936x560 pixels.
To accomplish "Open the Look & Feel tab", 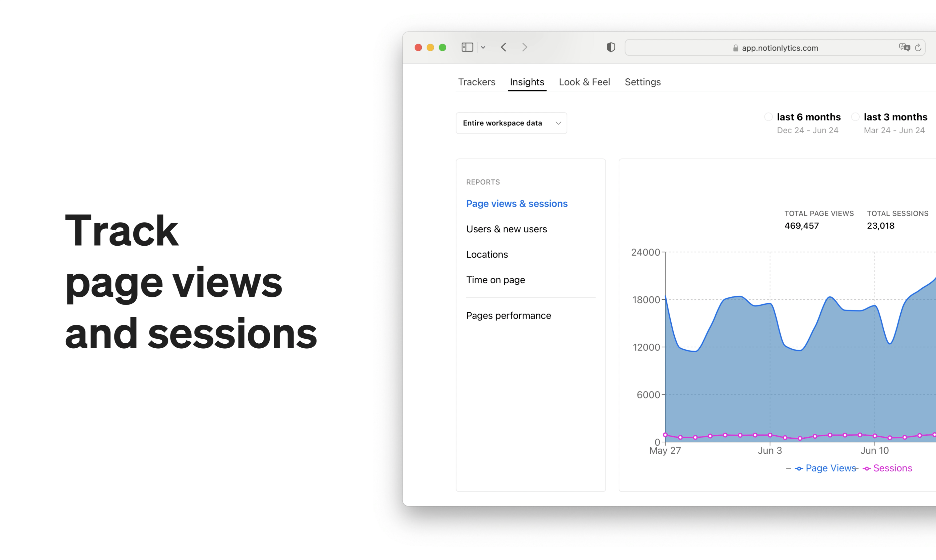I will [584, 82].
